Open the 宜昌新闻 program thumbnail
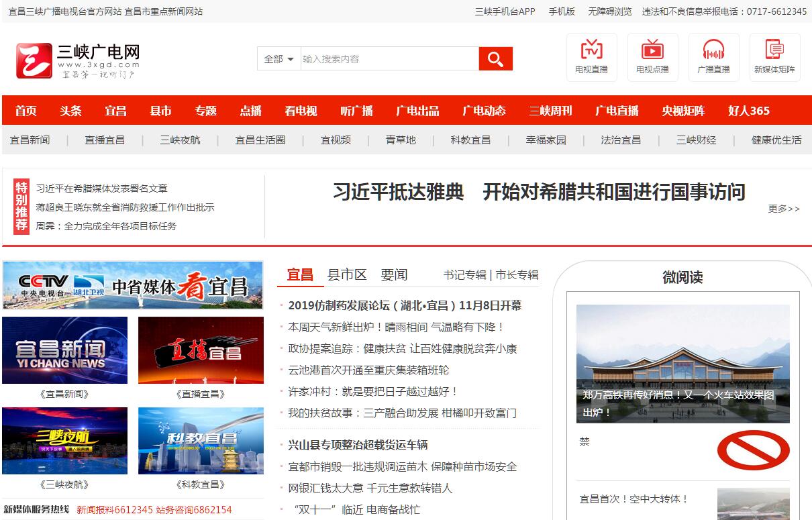 click(x=64, y=350)
